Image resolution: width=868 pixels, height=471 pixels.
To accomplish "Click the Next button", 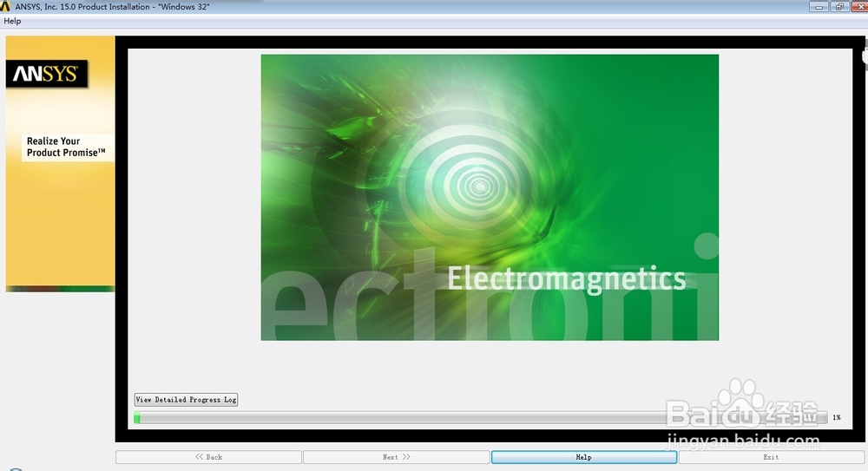I will pyautogui.click(x=397, y=457).
